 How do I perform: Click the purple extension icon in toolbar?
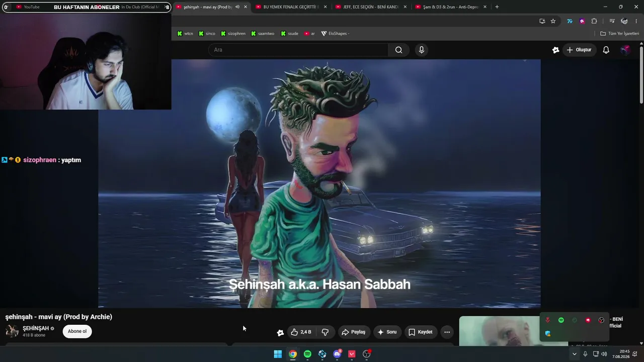tap(582, 21)
